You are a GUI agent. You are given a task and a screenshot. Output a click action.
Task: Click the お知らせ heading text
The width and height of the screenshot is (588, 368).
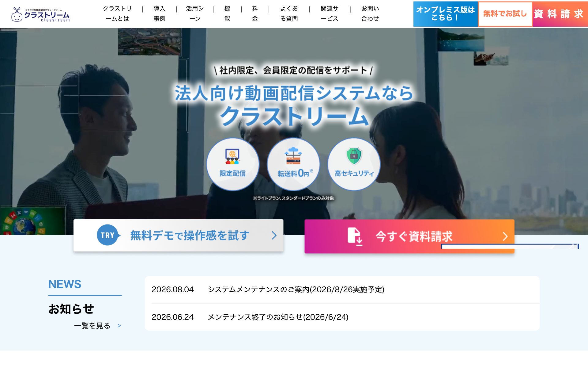click(71, 309)
